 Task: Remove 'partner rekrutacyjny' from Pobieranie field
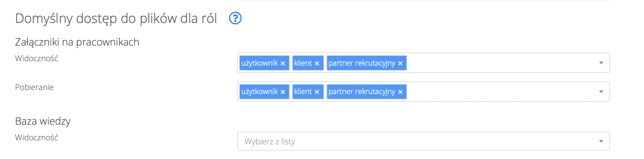pos(400,92)
